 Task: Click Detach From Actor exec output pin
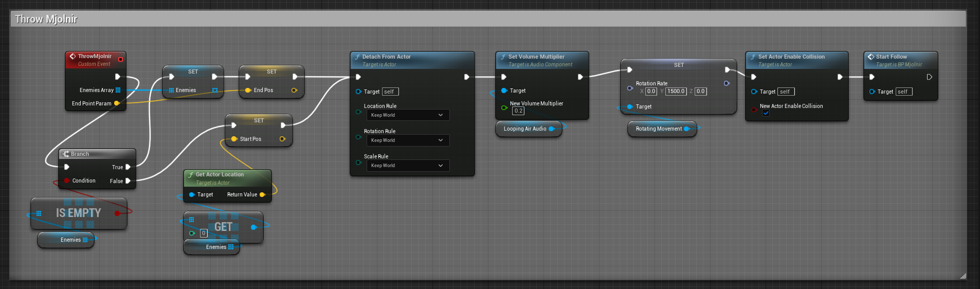467,77
